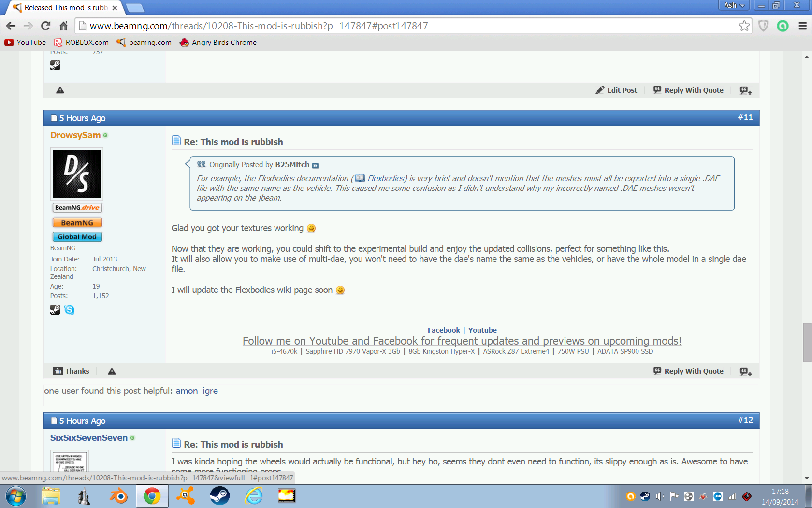Click the shield extension icon
The height and width of the screenshot is (508, 812).
[x=764, y=26]
